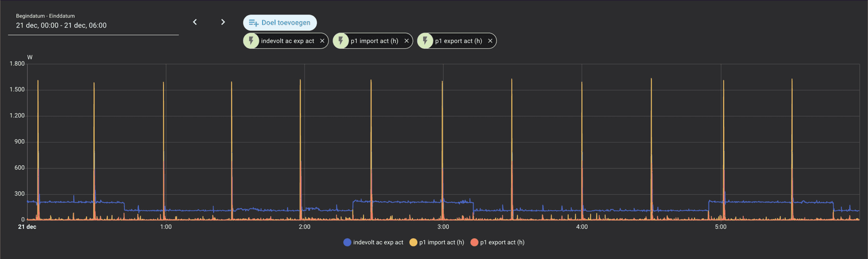This screenshot has width=868, height=259.
Task: Go to the previous time period arrow
Action: (195, 22)
